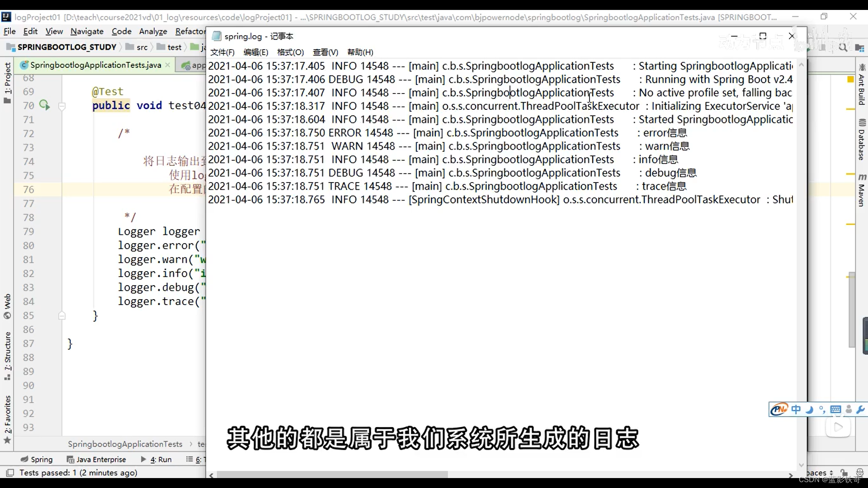Click Notepad vertical scrollbar up arrow
The image size is (868, 488).
[x=801, y=65]
